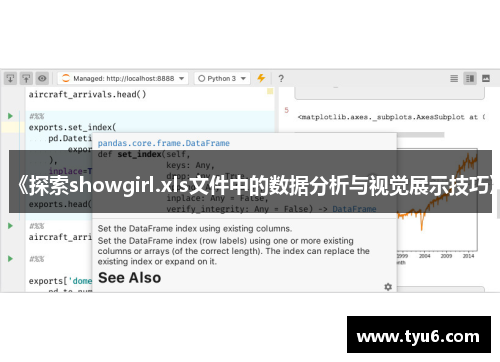Click the exports.set_index( code line
This screenshot has height=362, width=500.
(x=72, y=127)
